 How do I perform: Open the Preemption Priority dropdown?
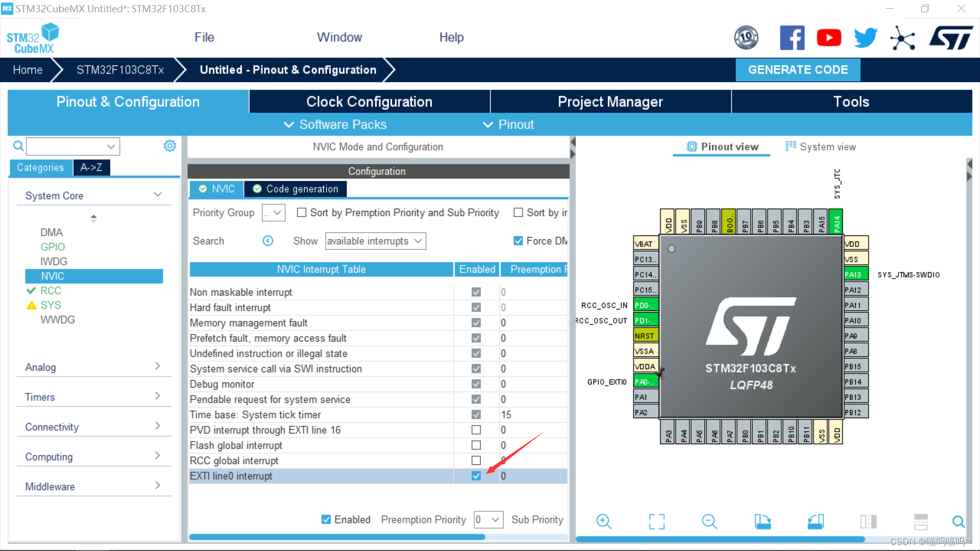coord(489,520)
